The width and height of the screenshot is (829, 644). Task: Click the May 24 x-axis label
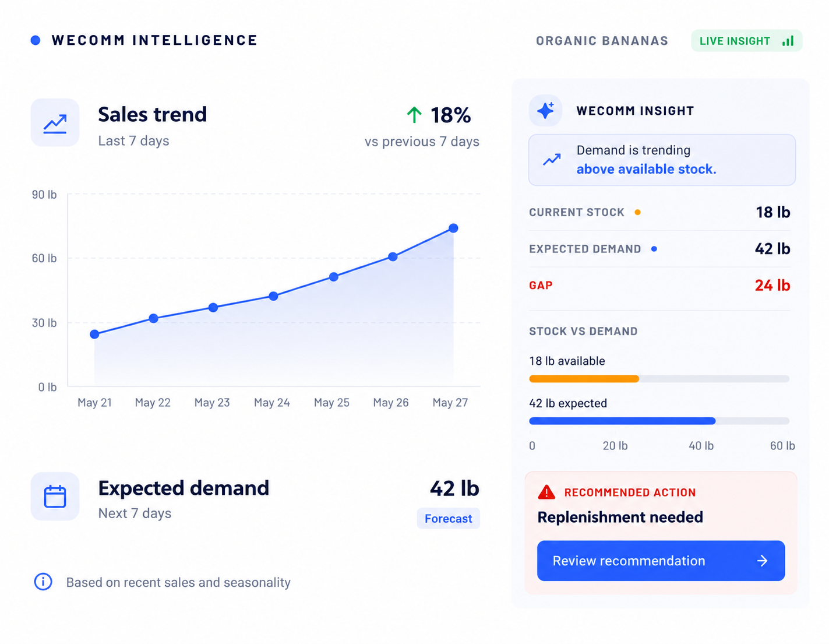point(271,403)
